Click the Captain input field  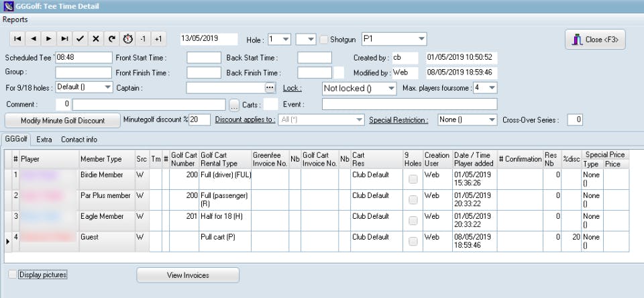225,87
